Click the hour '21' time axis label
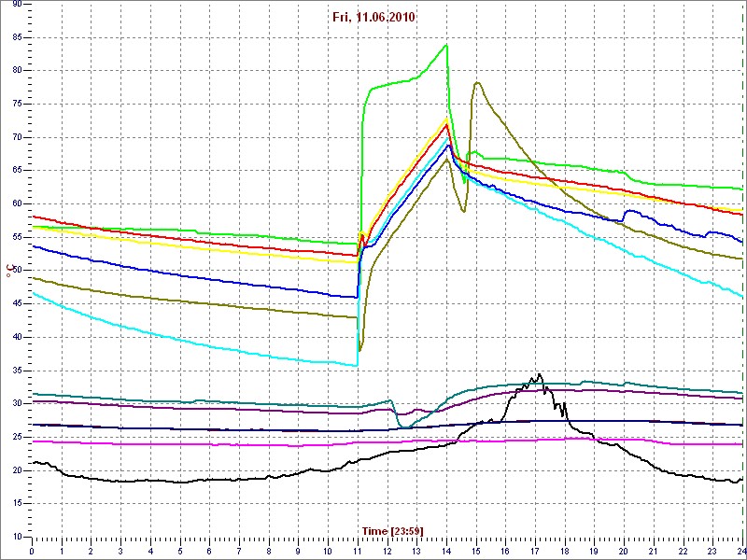Image resolution: width=747 pixels, height=560 pixels. click(x=654, y=552)
